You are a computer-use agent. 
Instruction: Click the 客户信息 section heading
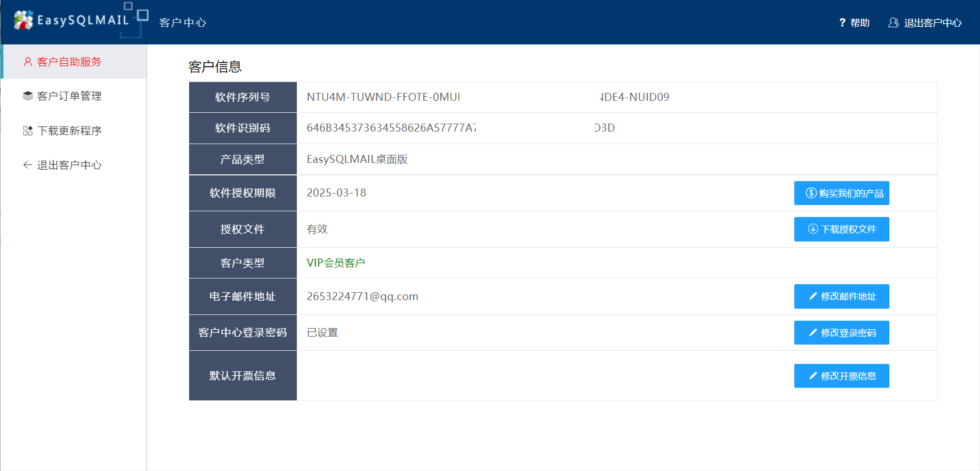(x=215, y=67)
